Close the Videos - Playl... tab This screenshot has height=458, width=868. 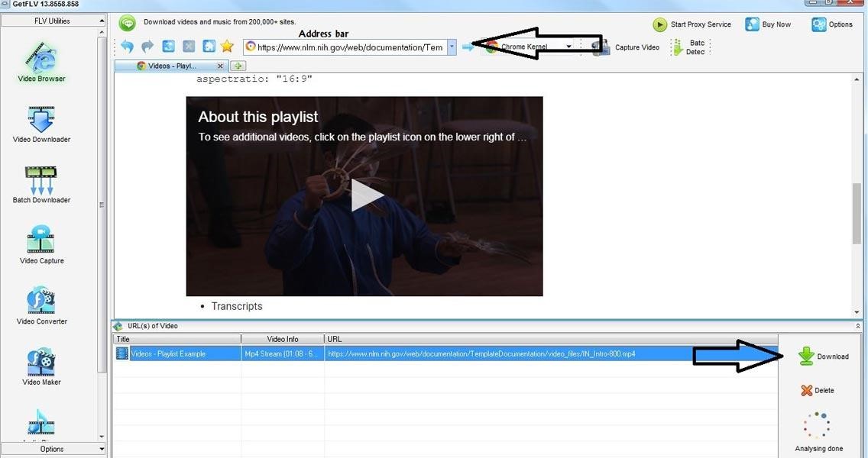[x=220, y=66]
